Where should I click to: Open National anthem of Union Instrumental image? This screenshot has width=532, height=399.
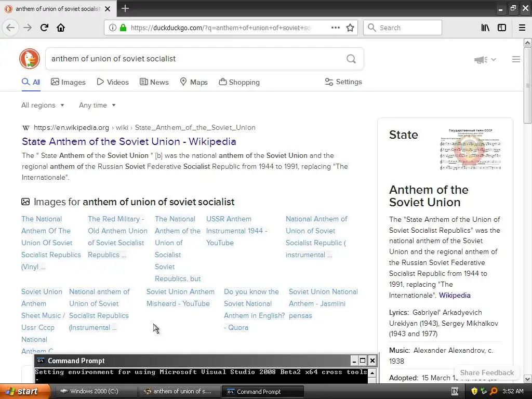tap(99, 310)
